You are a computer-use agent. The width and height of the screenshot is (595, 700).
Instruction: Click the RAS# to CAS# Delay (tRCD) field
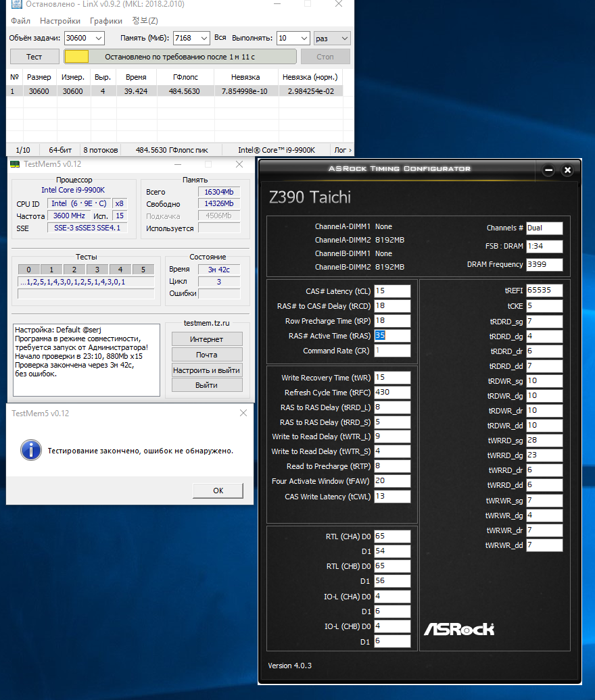(392, 306)
